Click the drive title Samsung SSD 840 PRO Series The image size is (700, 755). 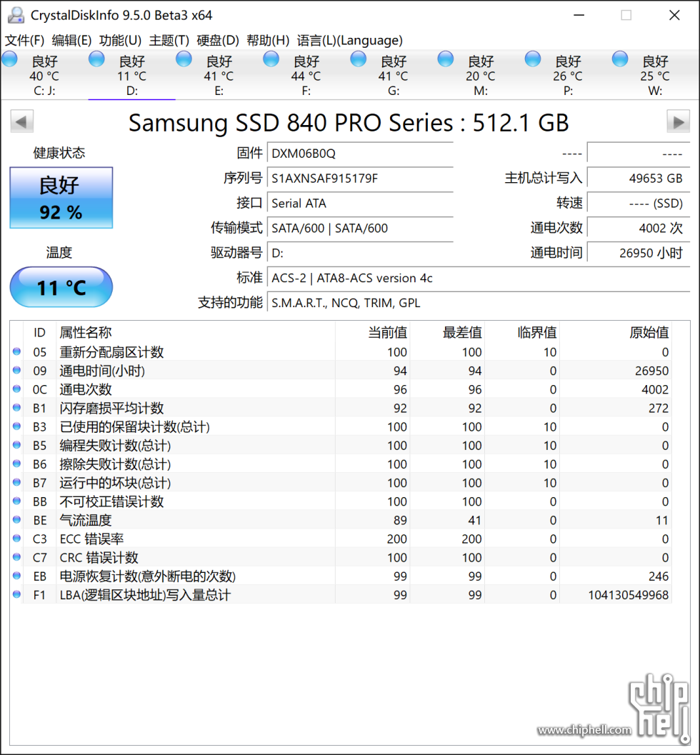[x=291, y=123]
